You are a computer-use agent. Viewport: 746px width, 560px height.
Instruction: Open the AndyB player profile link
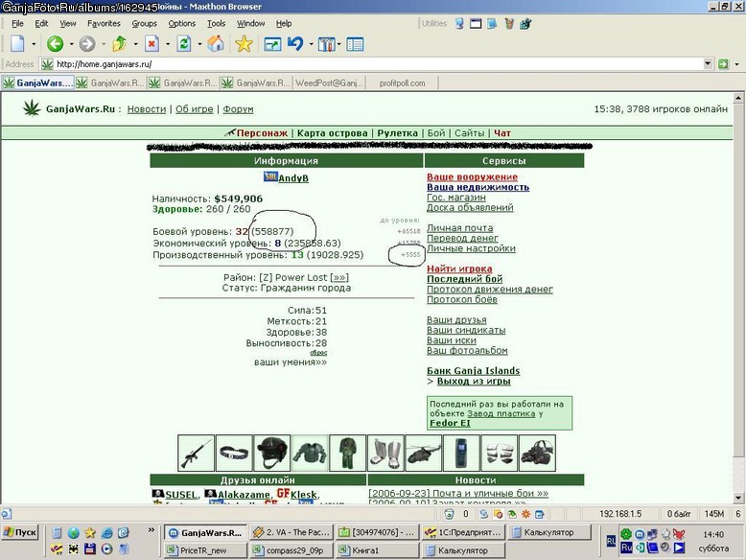[293, 178]
